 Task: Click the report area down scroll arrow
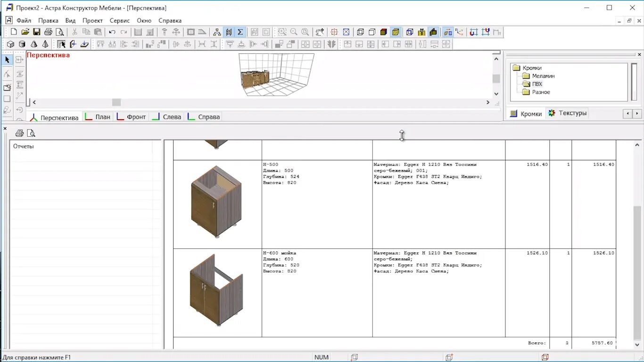[x=637, y=345]
